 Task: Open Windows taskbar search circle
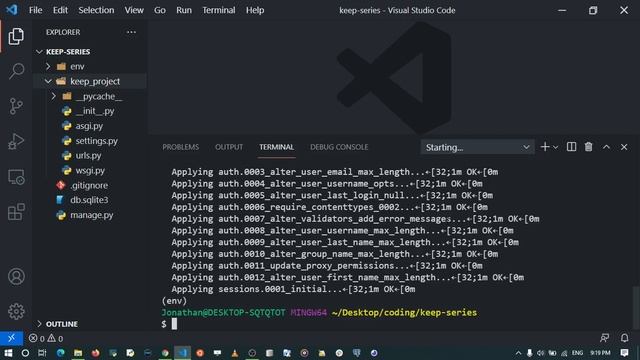point(25,353)
